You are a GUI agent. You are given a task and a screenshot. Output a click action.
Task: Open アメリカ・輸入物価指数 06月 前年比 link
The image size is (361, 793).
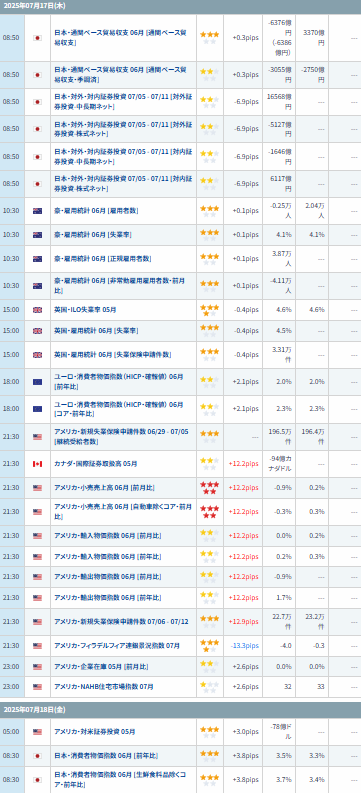108,556
